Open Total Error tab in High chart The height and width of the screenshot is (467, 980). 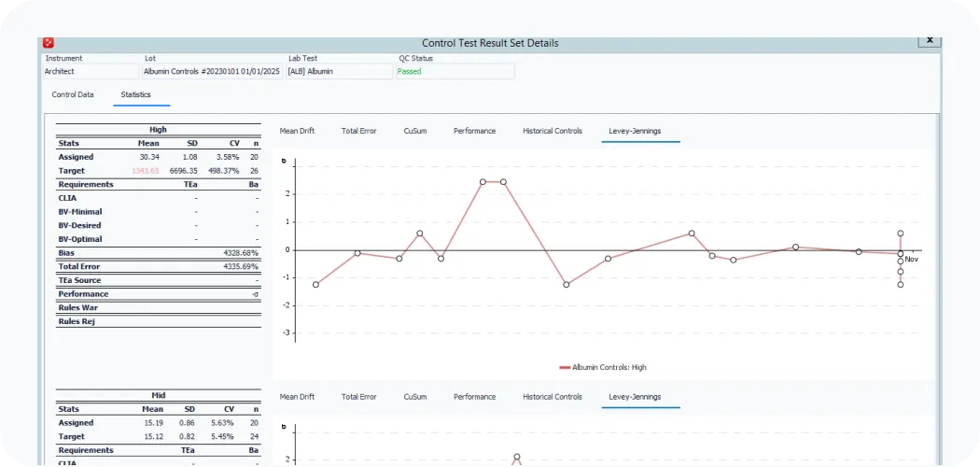(358, 132)
